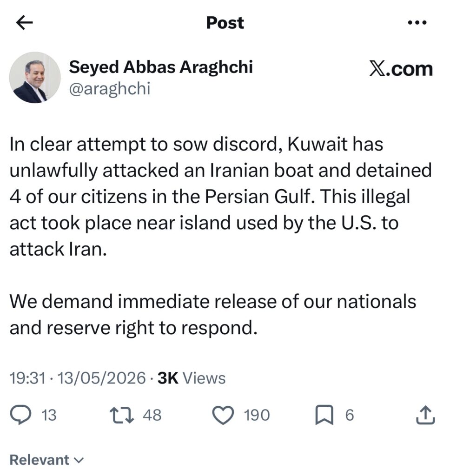Tap the reply speech bubble icon
The image size is (450, 476).
[20, 415]
